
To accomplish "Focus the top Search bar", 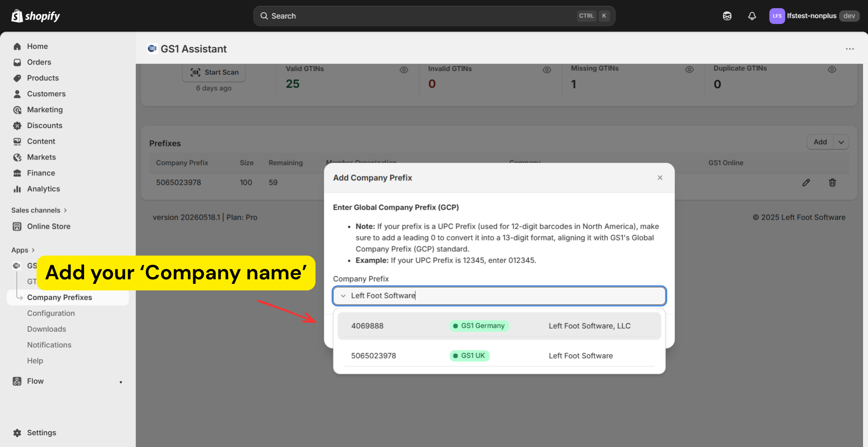I will pos(434,16).
